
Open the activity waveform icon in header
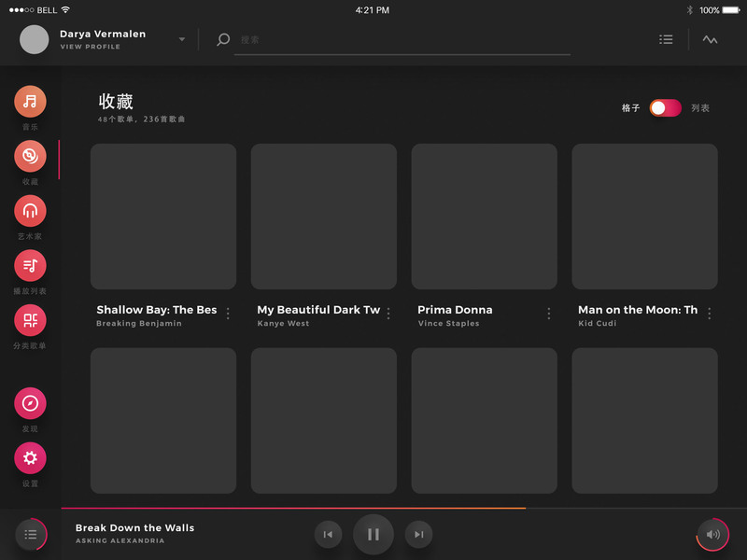(710, 39)
